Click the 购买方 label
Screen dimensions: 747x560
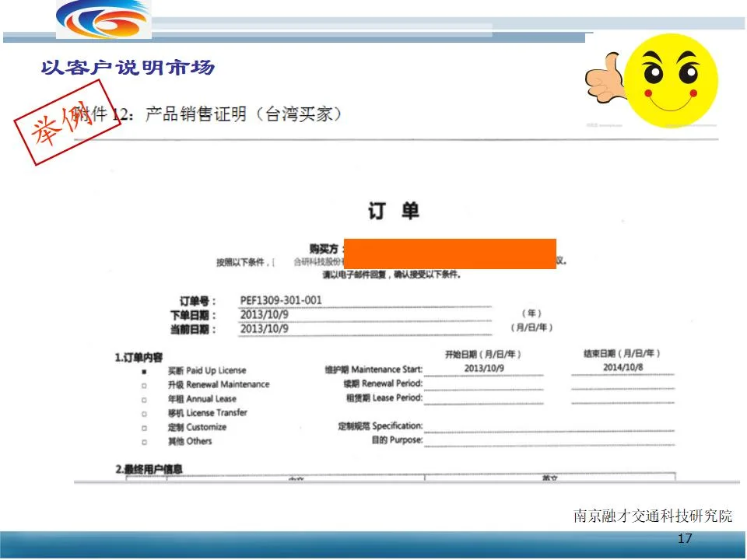tap(327, 249)
